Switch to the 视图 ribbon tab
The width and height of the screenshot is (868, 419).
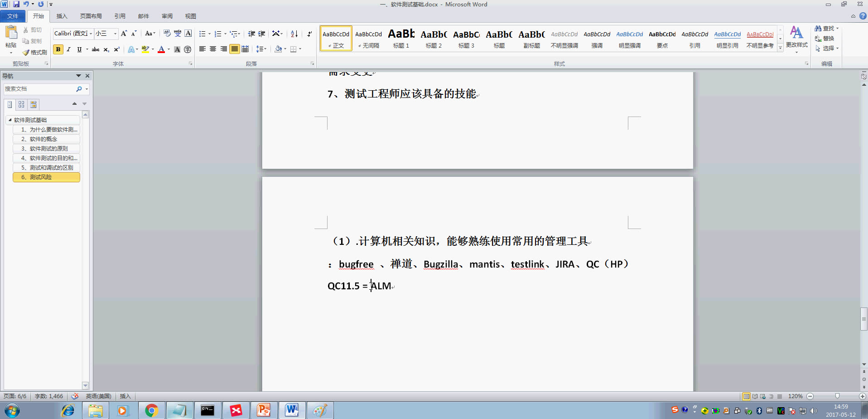click(190, 16)
